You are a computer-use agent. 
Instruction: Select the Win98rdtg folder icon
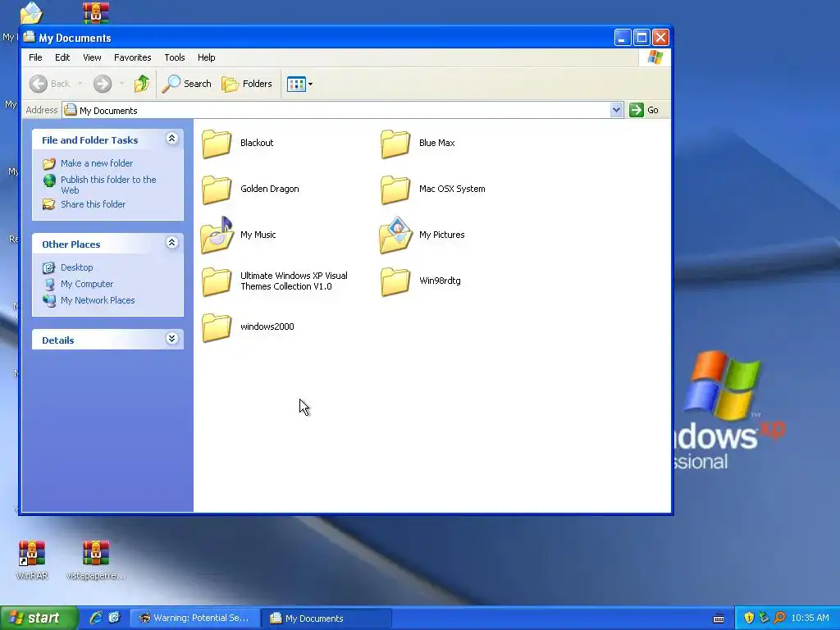(395, 281)
